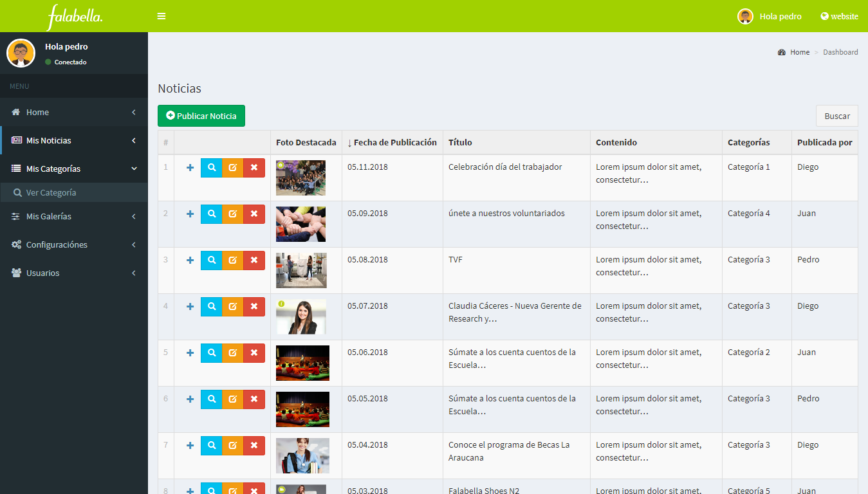868x494 pixels.
Task: Open Mis Noticias in the sidebar
Action: (73, 140)
